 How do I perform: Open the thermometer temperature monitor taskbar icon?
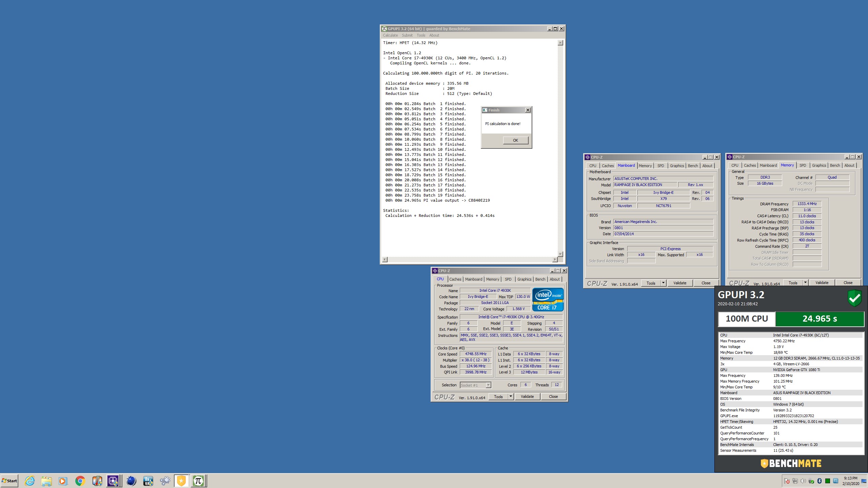[x=97, y=481]
